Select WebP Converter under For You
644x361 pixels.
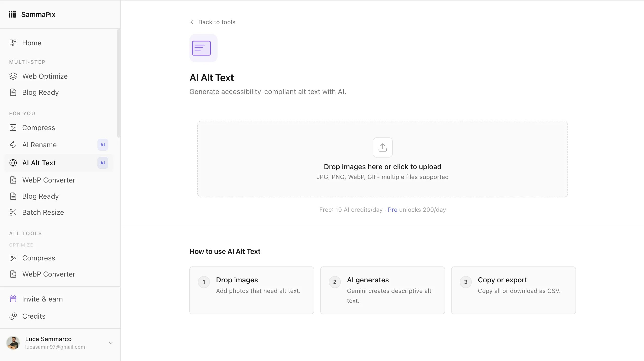49,180
